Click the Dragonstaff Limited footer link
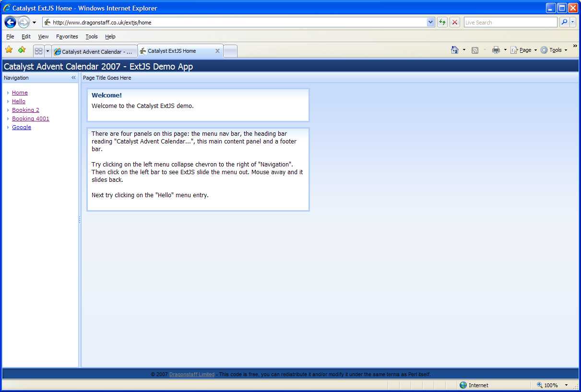Screen dimensions: 581x392 click(192, 374)
